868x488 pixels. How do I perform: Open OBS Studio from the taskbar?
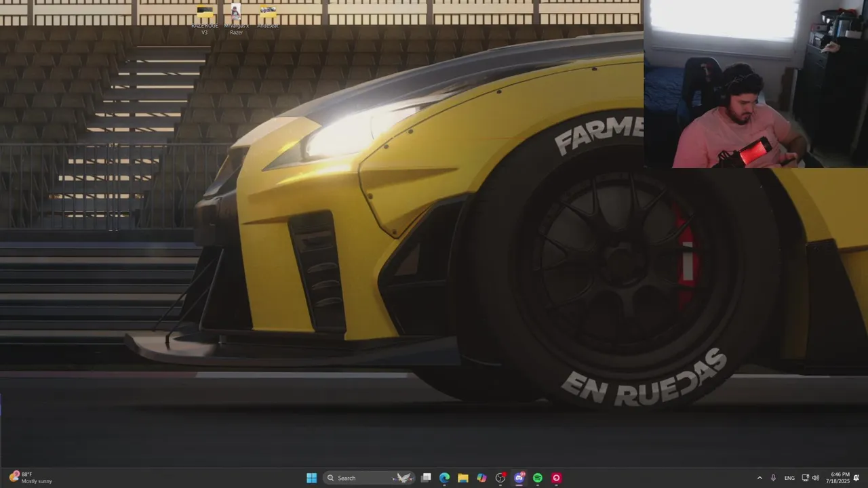pyautogui.click(x=500, y=478)
